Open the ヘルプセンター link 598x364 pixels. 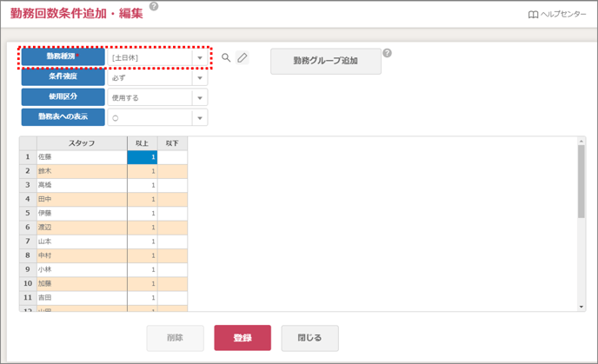tap(557, 14)
